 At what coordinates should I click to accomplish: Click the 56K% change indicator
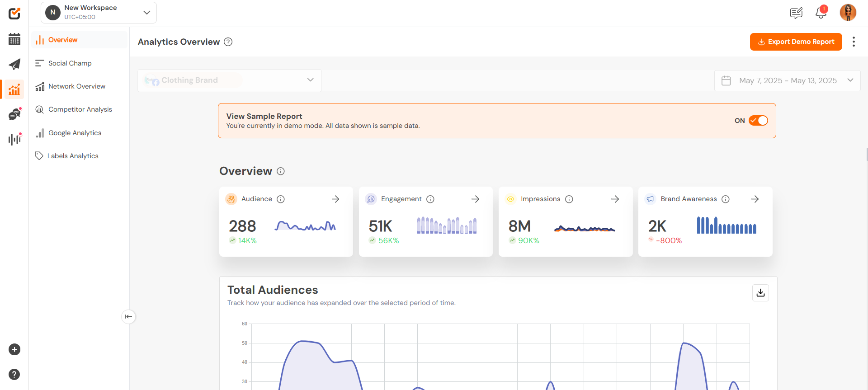click(x=384, y=240)
